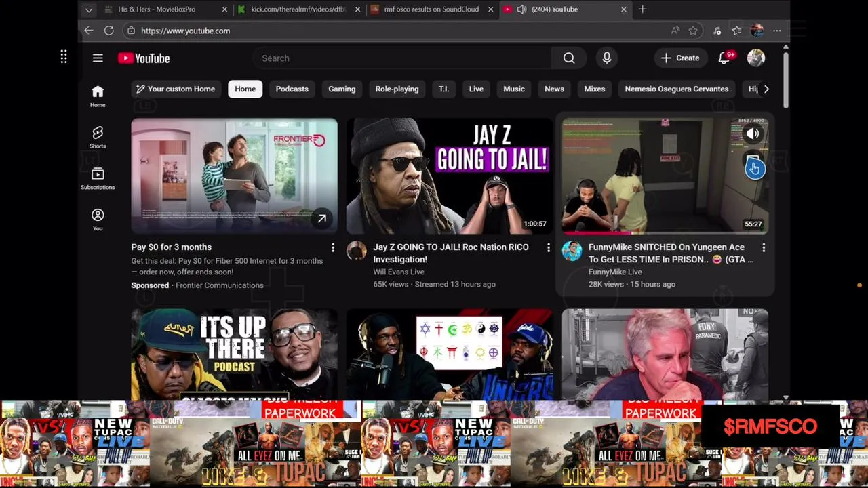This screenshot has height=488, width=868.
Task: Switch to the SoundCloud results tab
Action: (x=431, y=9)
